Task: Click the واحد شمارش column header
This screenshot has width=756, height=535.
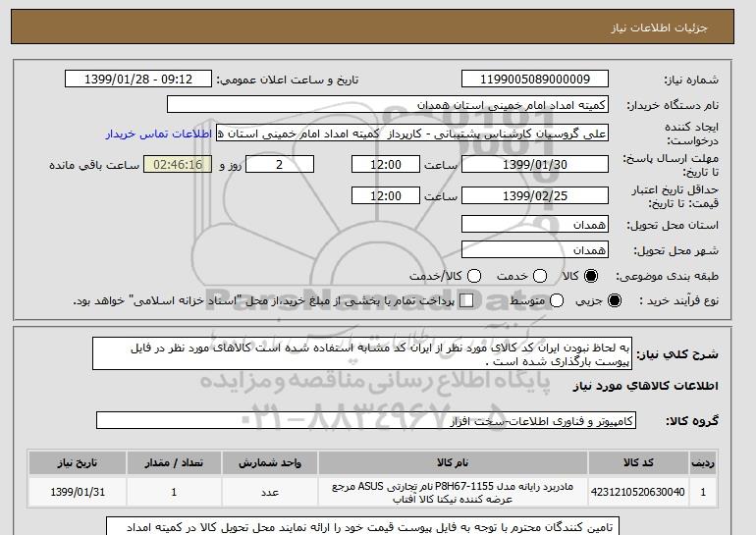Action: coord(270,462)
